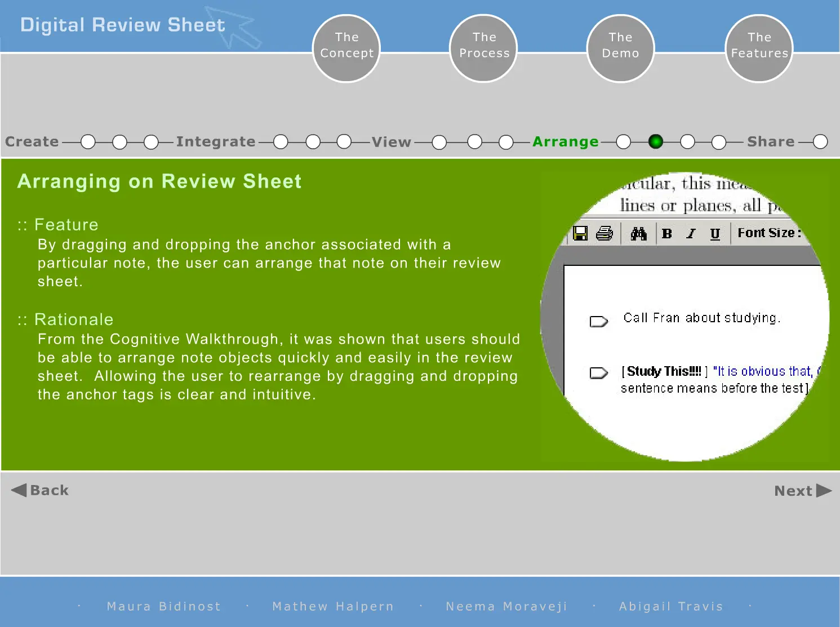Click anchor tag beside Study This note
Screen dimensions: 840x627
(599, 373)
